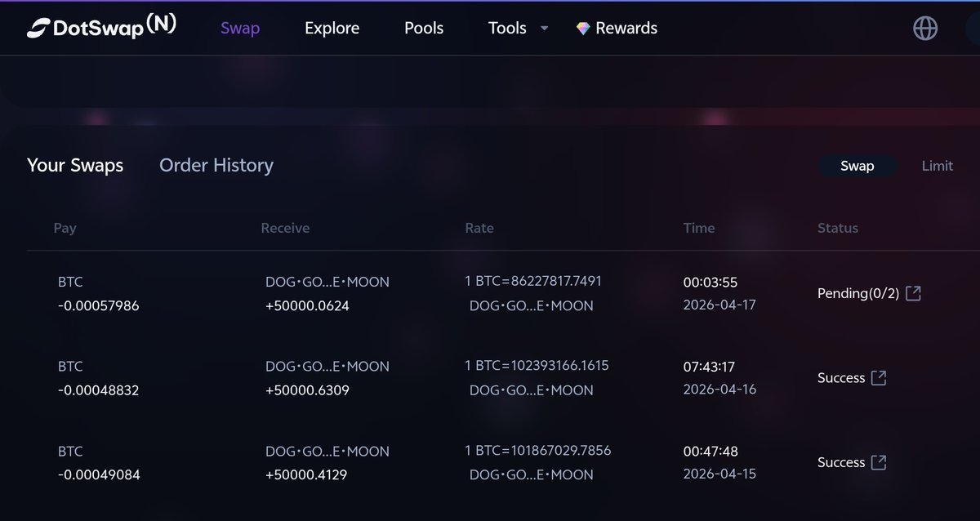Click the Rate column header
The height and width of the screenshot is (521, 980).
click(x=479, y=228)
